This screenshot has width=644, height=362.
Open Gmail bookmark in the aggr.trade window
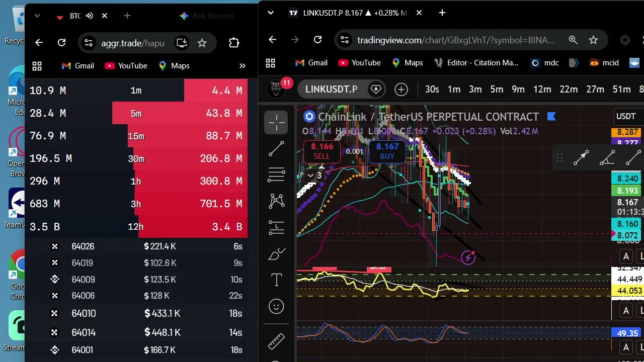click(77, 66)
